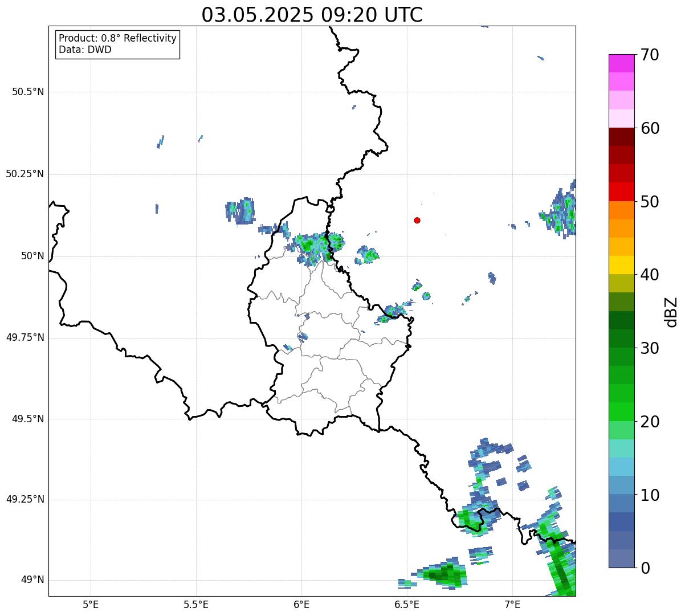Click the 7°E longitude label
The height and width of the screenshot is (616, 685).
point(513,604)
